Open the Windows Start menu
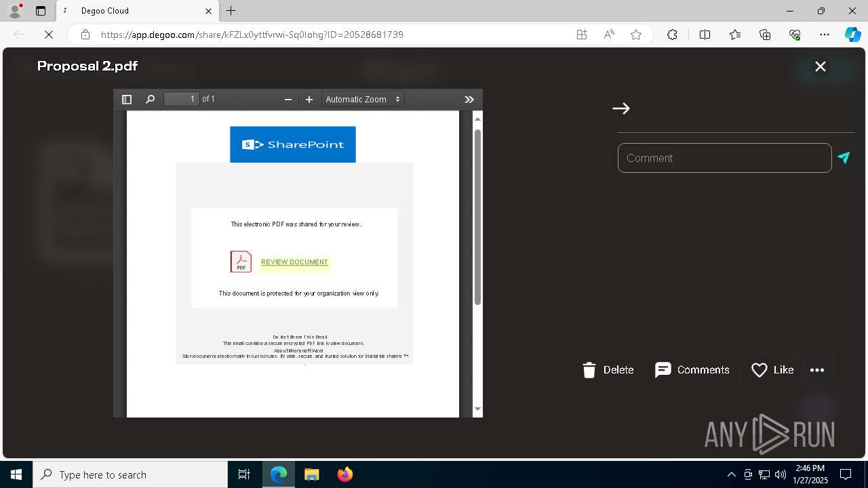Viewport: 868px width, 488px height. [x=16, y=474]
